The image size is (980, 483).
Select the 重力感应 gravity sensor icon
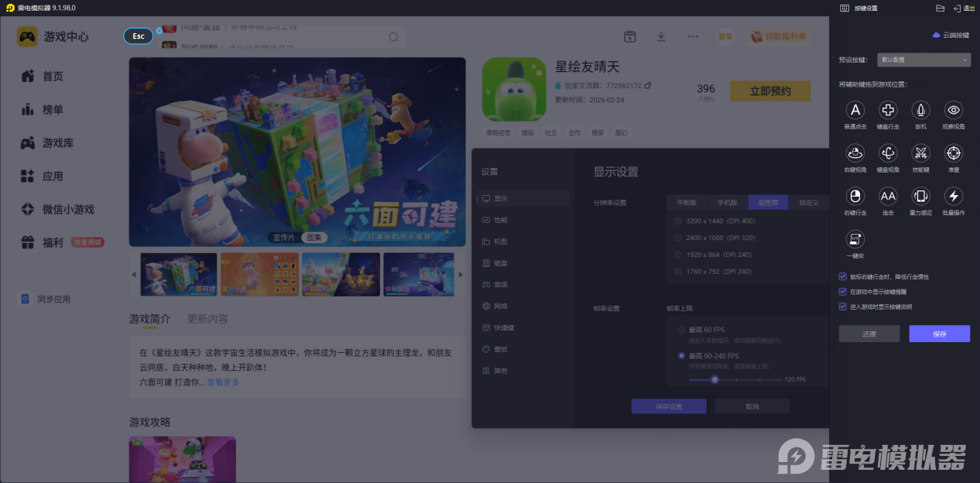click(x=920, y=196)
